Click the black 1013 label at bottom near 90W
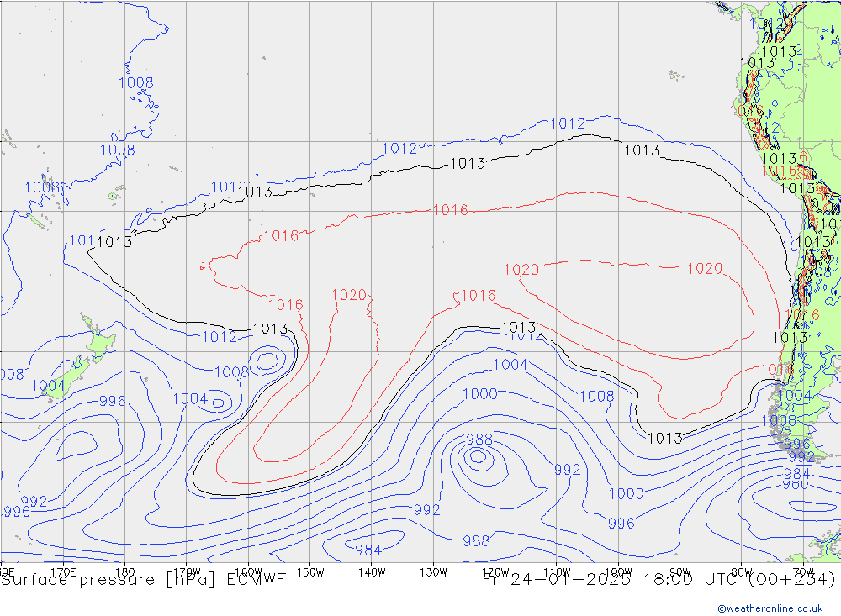 665,439
